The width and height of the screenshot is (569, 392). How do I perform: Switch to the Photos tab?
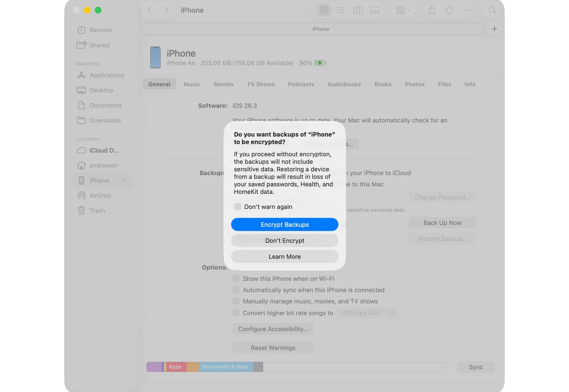415,84
